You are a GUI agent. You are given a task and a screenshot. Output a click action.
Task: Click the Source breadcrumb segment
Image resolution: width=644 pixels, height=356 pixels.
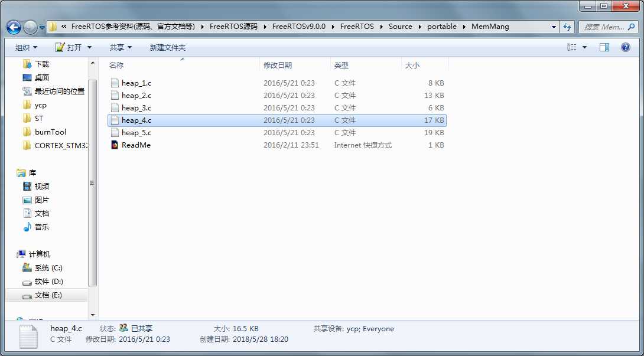401,27
